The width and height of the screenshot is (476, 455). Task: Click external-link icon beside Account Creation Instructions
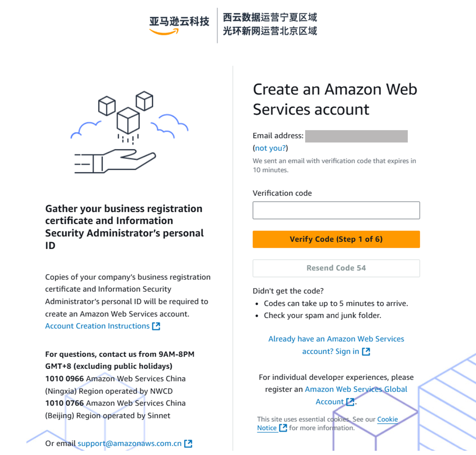point(156,326)
